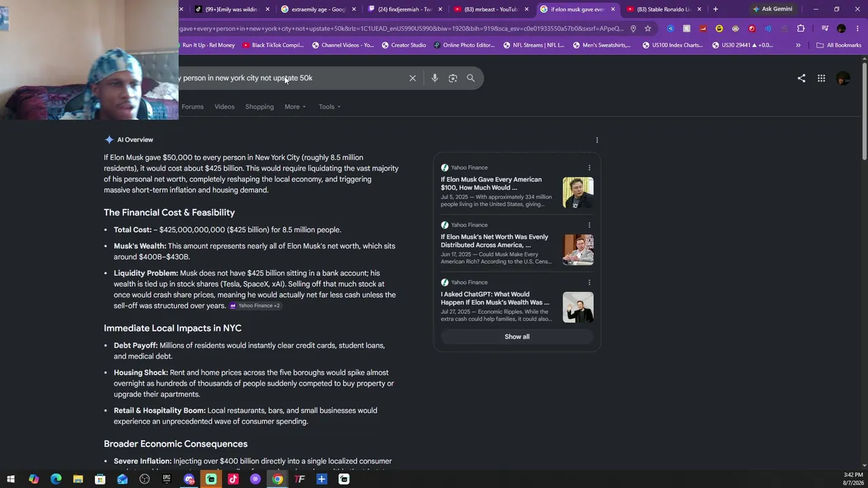This screenshot has width=868, height=488.
Task: Switch to Chrome in the taskbar
Action: [x=277, y=479]
